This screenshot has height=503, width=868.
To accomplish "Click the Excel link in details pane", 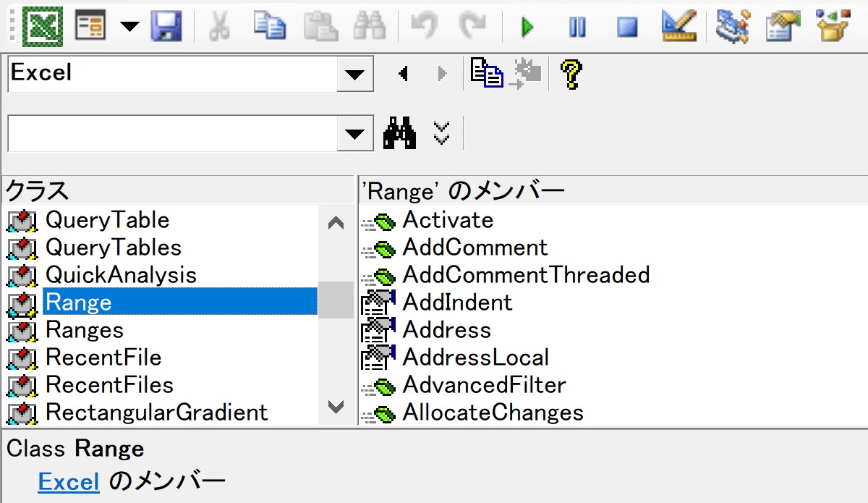I will click(x=69, y=482).
